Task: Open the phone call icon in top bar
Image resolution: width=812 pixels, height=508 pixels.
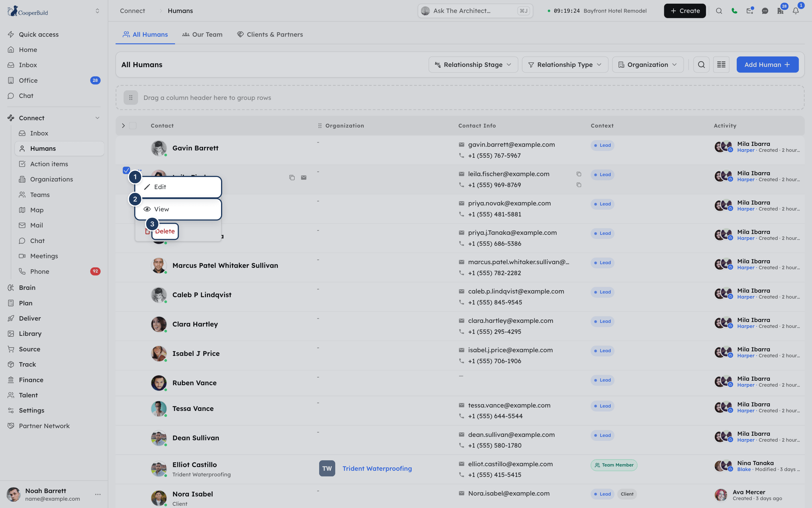Action: click(734, 11)
